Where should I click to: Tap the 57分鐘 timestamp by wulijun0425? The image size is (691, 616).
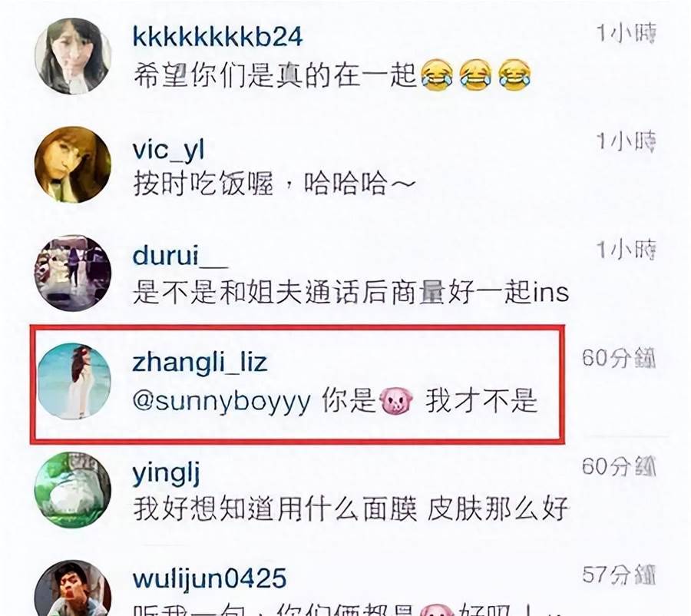pyautogui.click(x=619, y=575)
